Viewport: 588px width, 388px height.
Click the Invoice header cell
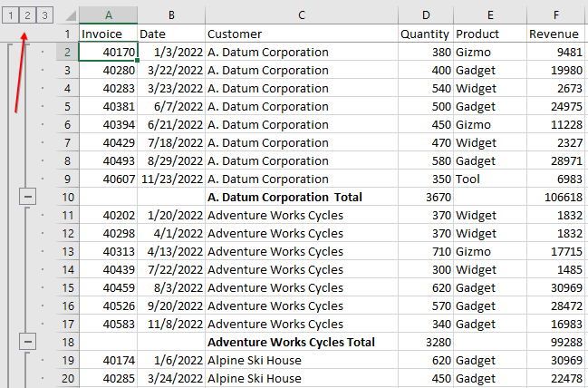(x=109, y=34)
